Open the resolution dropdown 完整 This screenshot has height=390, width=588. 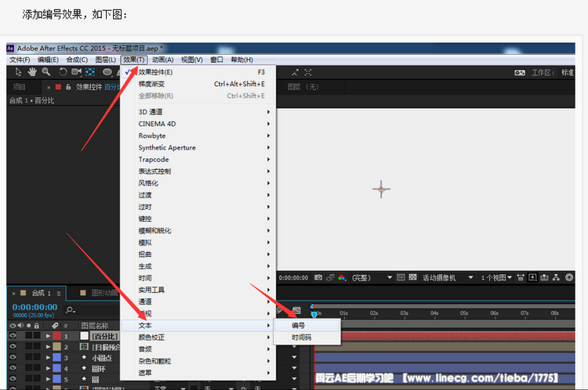pyautogui.click(x=372, y=277)
